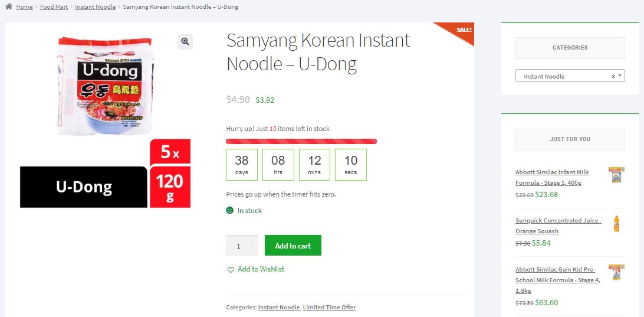This screenshot has width=644, height=317.
Task: Open the Categories dropdown arrow
Action: [x=619, y=76]
